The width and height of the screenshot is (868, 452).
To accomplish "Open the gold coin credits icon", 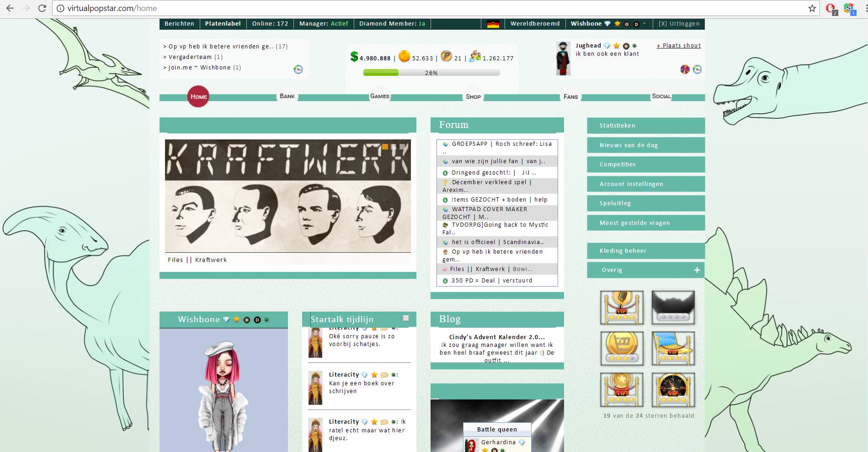I will (404, 57).
